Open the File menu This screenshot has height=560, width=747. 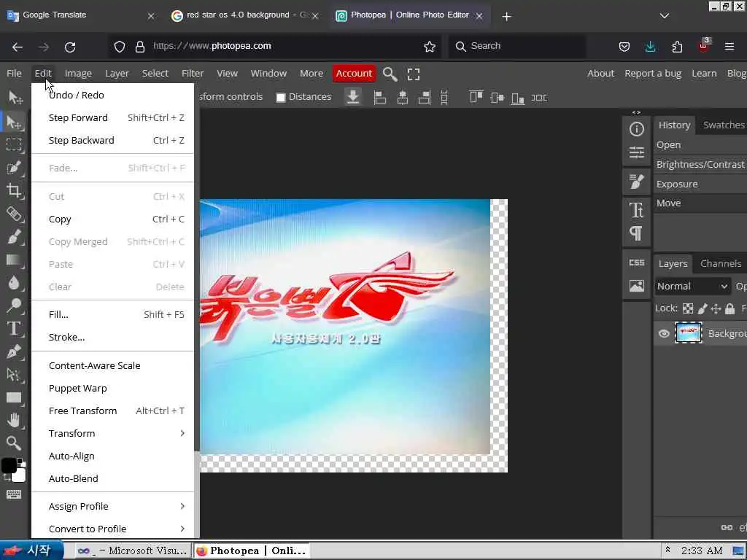coord(14,74)
